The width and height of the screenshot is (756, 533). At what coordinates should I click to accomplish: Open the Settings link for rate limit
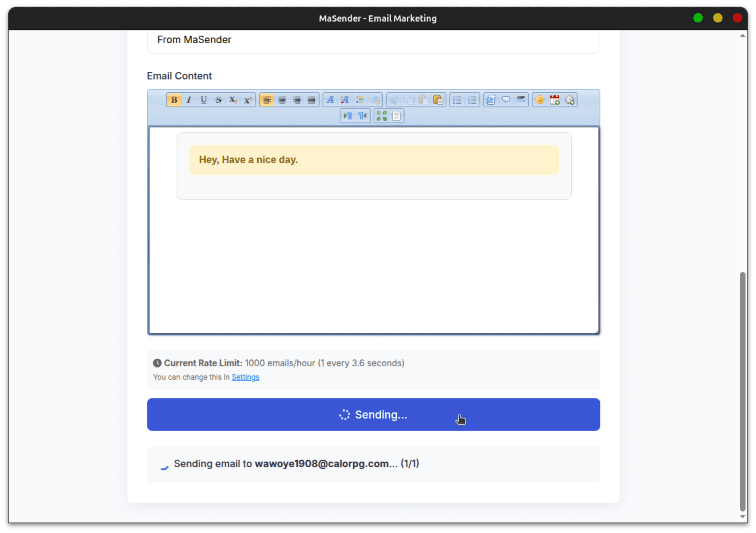(245, 377)
